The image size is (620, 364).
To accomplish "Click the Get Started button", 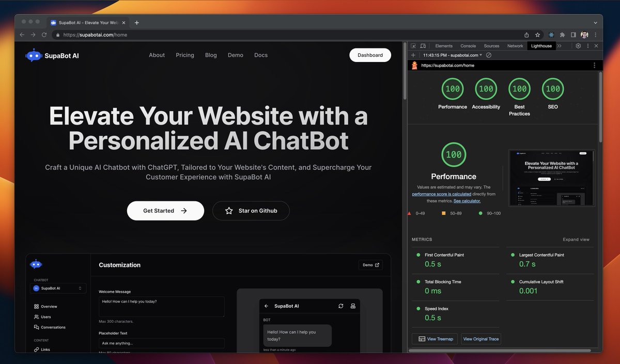I will (x=165, y=211).
